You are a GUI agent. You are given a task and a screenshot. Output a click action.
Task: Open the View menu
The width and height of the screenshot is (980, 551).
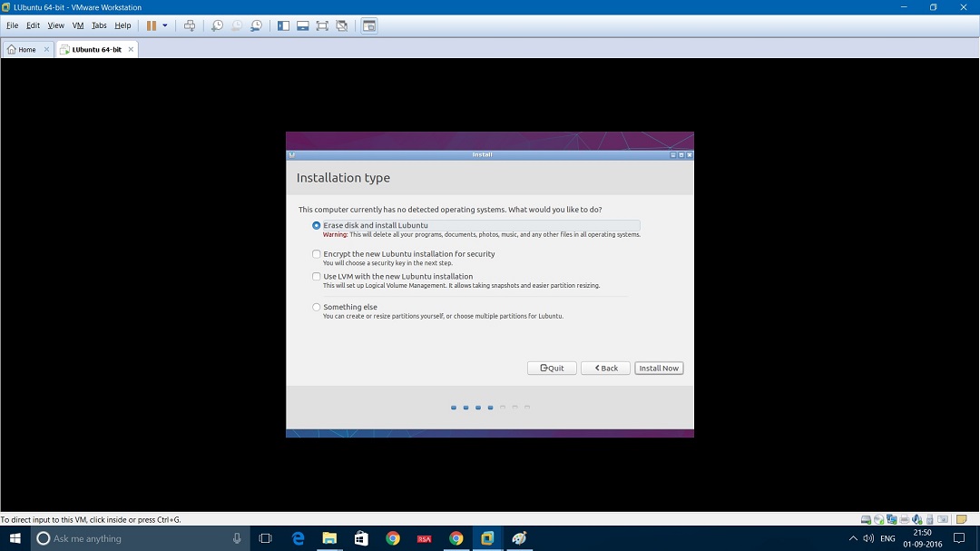tap(55, 25)
